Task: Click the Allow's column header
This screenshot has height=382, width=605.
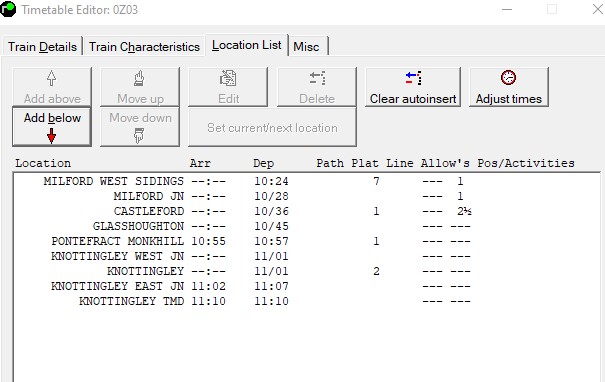Action: click(445, 163)
